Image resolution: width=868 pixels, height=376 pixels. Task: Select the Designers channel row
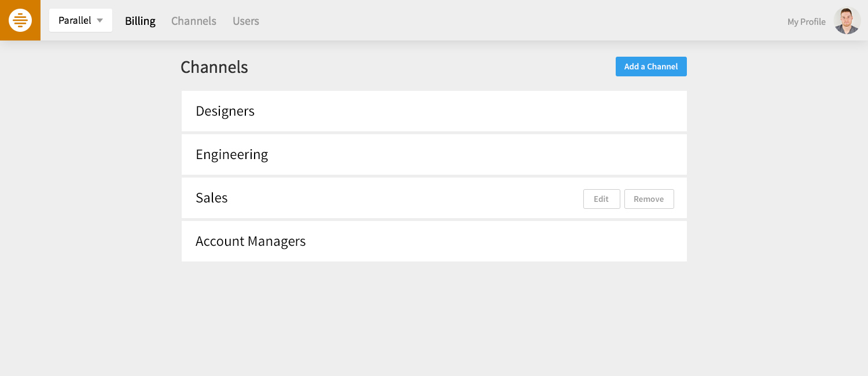434,111
